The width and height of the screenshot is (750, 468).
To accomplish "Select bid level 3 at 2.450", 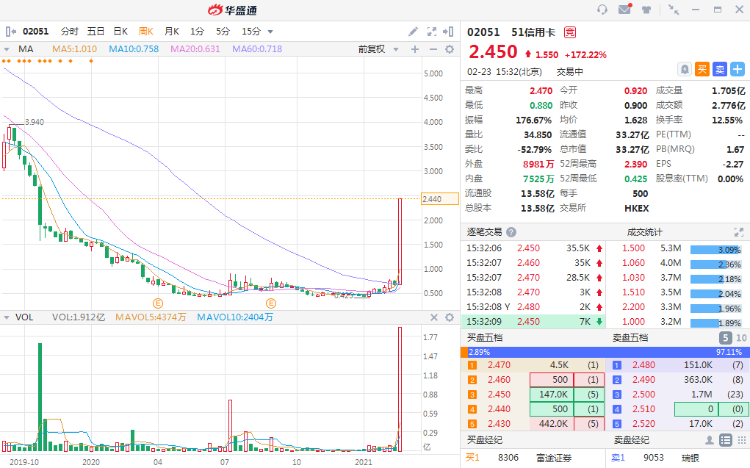I will coord(533,395).
